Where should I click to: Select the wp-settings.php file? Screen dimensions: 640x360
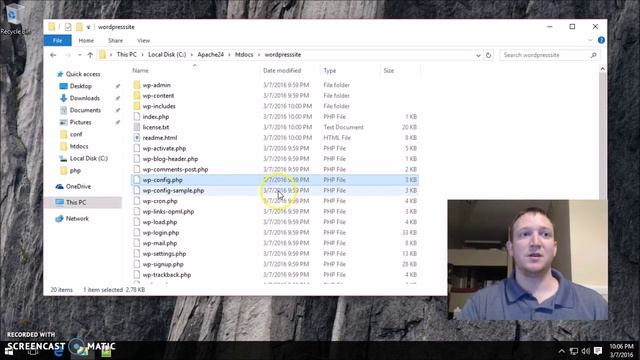pos(164,254)
